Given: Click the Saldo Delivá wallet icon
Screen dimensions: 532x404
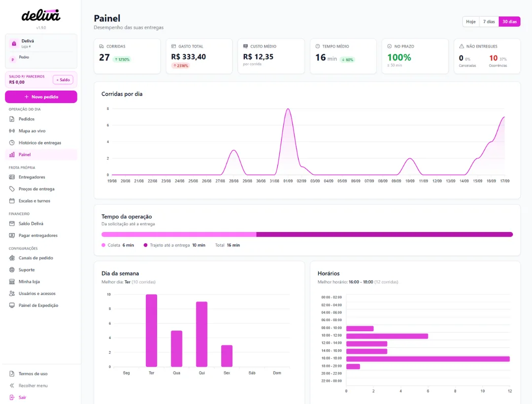Looking at the screenshot, I should (12, 224).
